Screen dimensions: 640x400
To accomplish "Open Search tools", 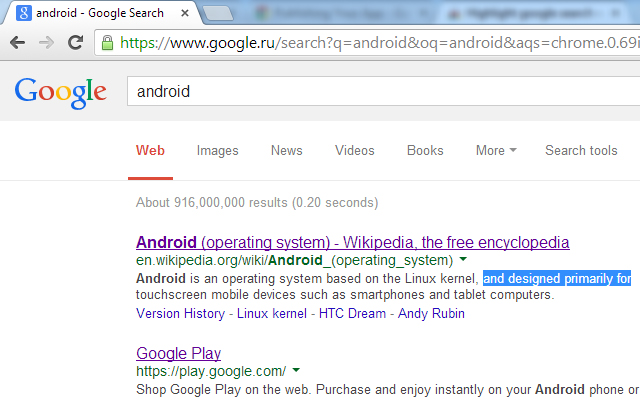I will tap(581, 150).
